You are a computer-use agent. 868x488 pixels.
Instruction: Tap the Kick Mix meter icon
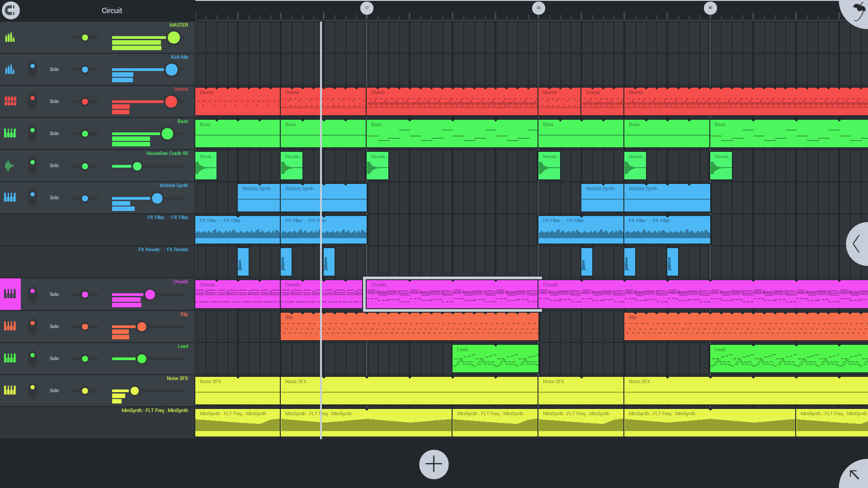pyautogui.click(x=9, y=70)
